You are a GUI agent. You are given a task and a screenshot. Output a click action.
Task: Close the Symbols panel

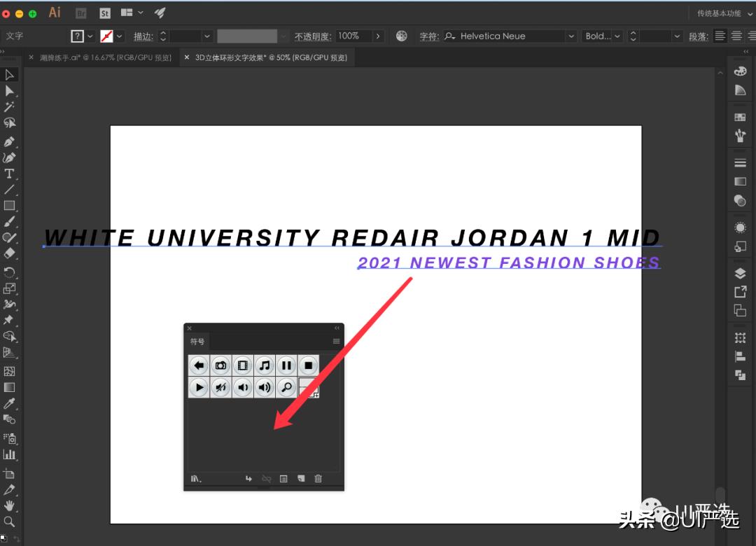point(190,328)
